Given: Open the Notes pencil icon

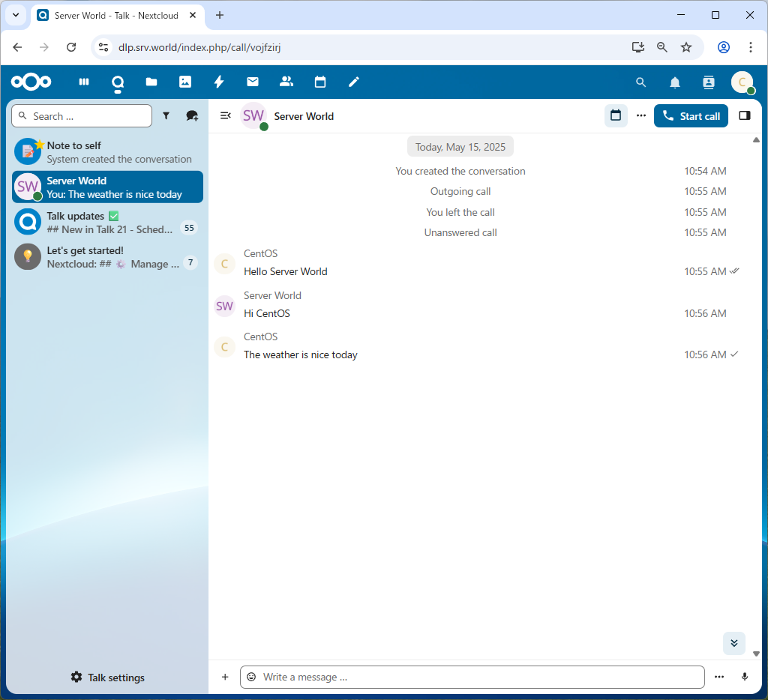Looking at the screenshot, I should pos(354,82).
